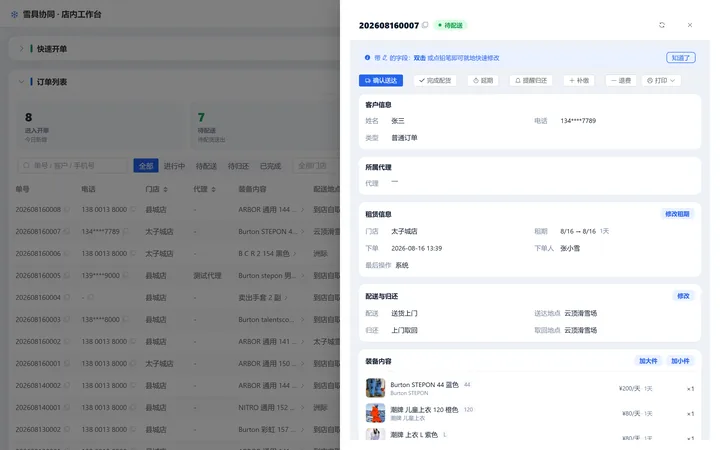Screen dimensions: 720x450
Task: Expand equipment for B C R 2 154 黑色
Action: point(294,253)
